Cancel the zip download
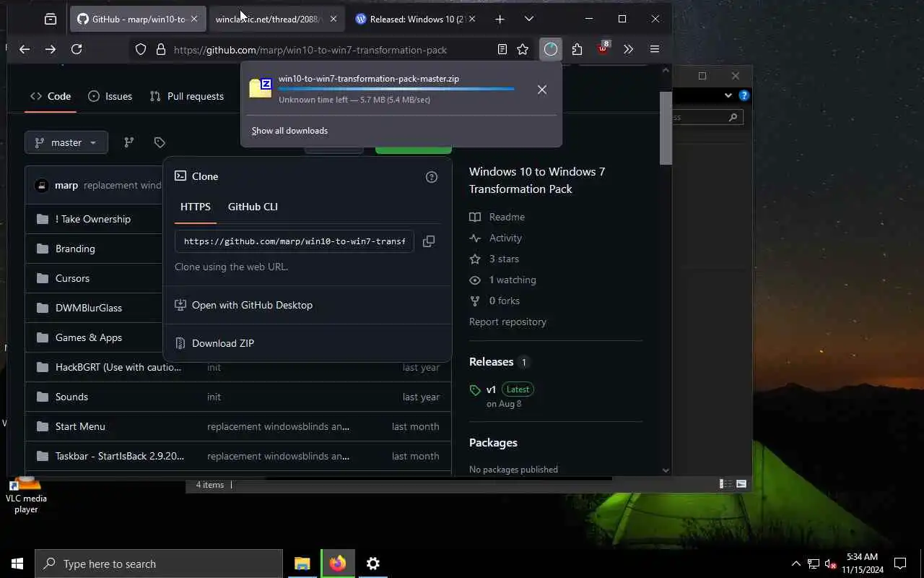This screenshot has width=924, height=578. click(542, 90)
